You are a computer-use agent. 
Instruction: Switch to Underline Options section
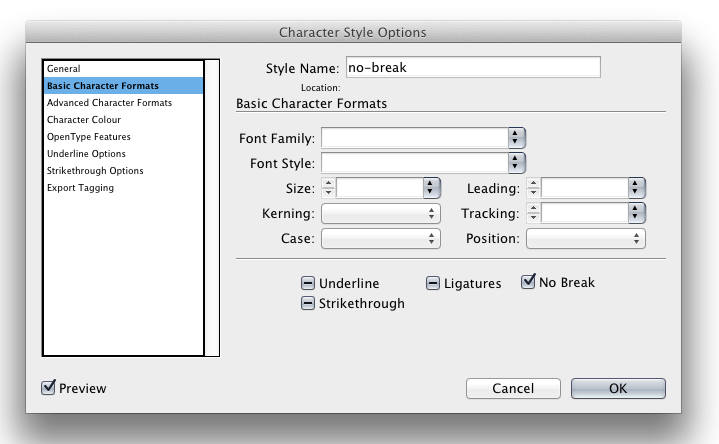[x=86, y=154]
